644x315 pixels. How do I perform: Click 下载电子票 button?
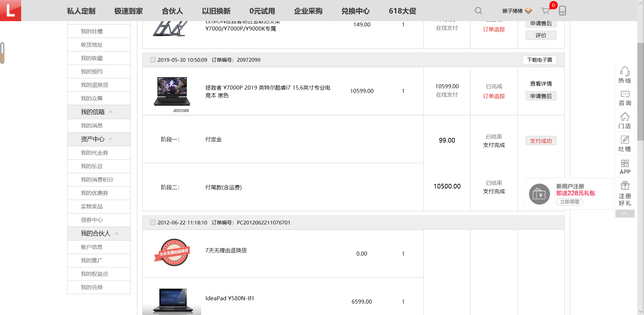tap(540, 60)
